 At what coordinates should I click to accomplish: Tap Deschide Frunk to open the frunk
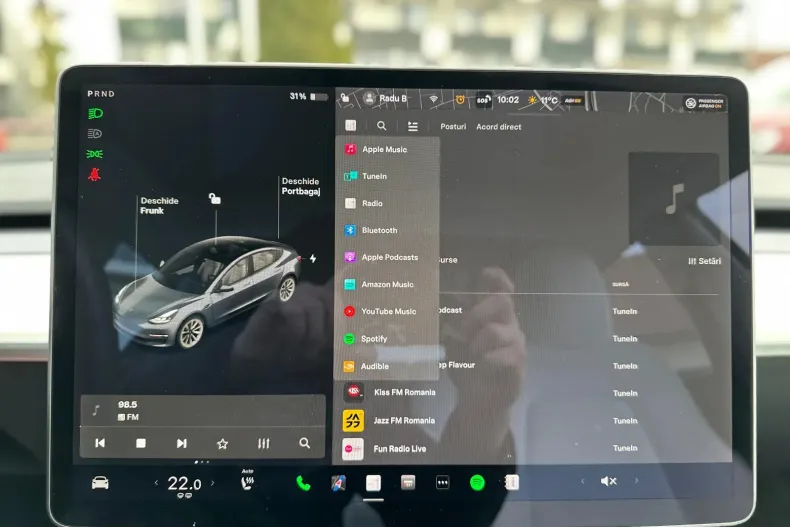pos(159,206)
